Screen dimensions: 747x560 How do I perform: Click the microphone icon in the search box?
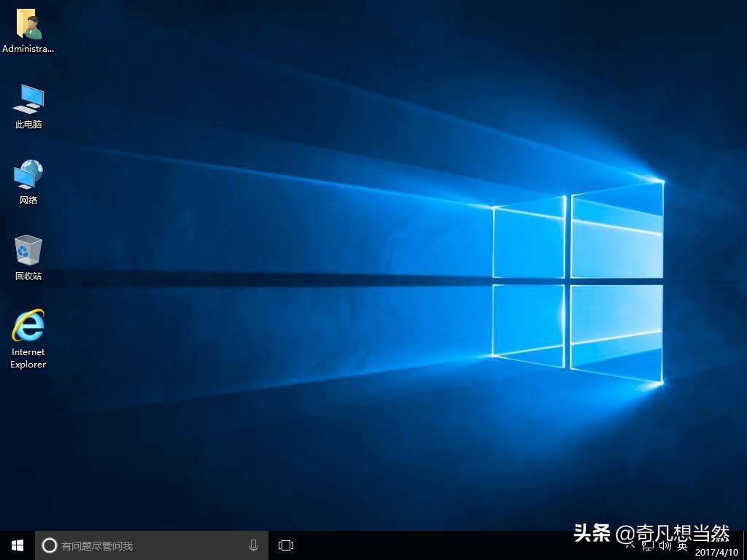click(253, 545)
